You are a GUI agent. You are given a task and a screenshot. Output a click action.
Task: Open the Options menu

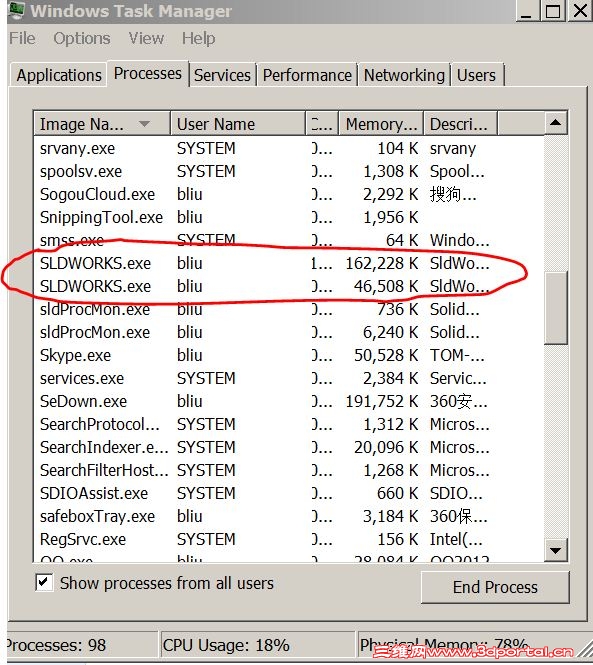[x=82, y=38]
